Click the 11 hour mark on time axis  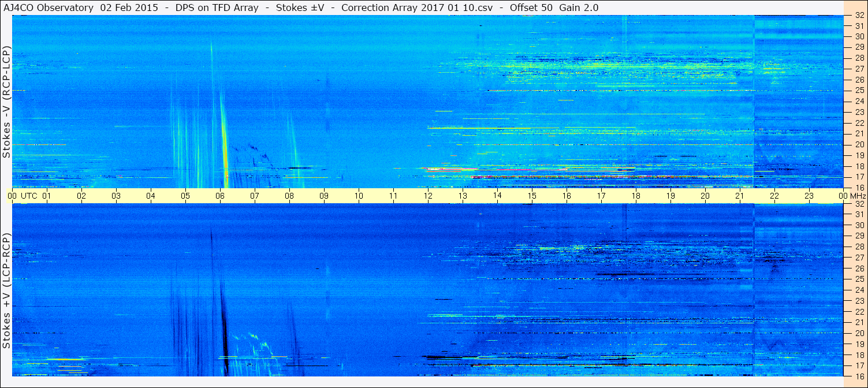point(393,196)
